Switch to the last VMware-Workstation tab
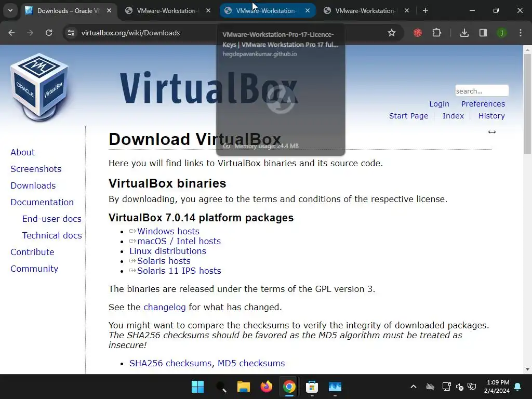 pyautogui.click(x=365, y=10)
